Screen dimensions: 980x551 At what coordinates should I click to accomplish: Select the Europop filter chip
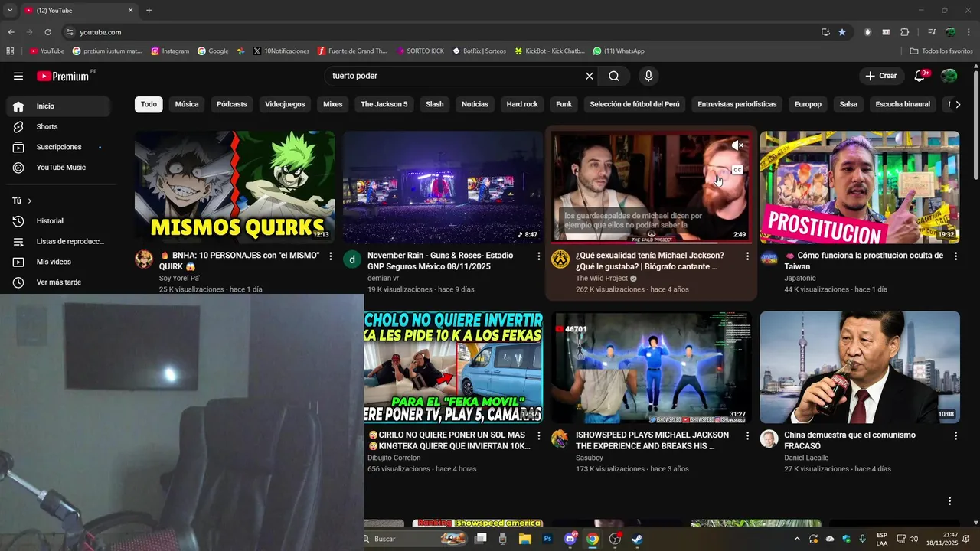coord(808,104)
